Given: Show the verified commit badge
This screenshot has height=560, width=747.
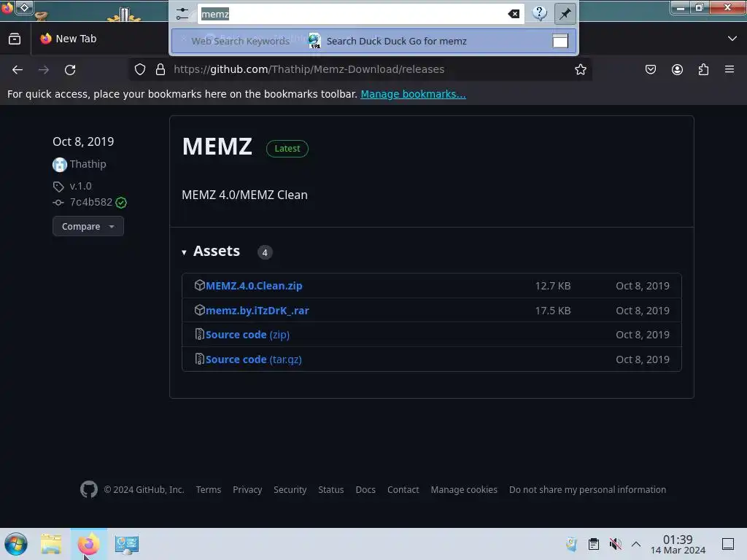Looking at the screenshot, I should click(121, 203).
